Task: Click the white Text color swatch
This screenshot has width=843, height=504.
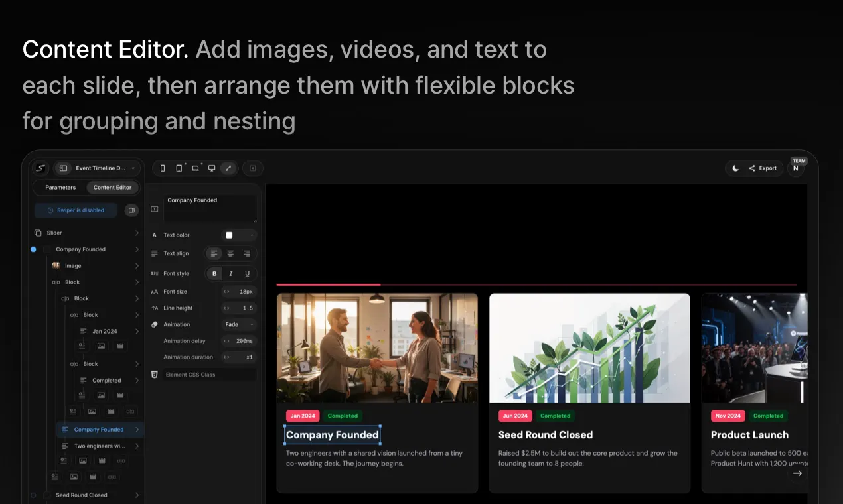Action: click(x=229, y=235)
